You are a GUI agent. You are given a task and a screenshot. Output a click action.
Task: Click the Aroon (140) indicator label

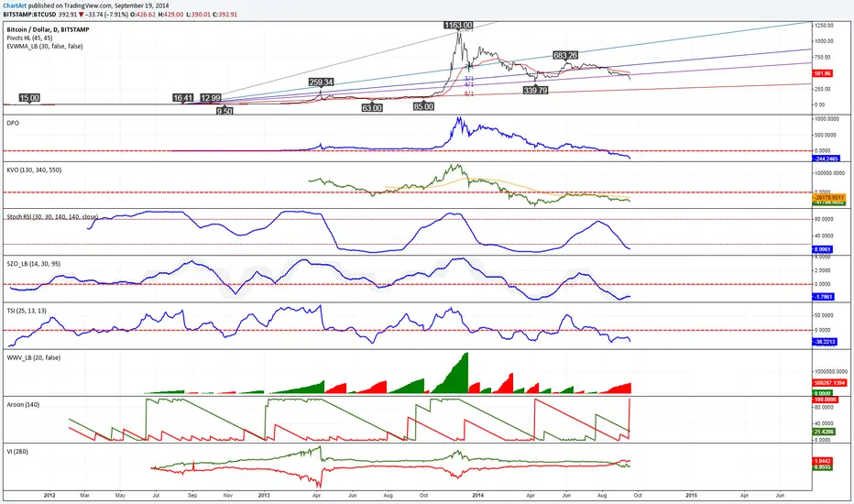[23, 404]
